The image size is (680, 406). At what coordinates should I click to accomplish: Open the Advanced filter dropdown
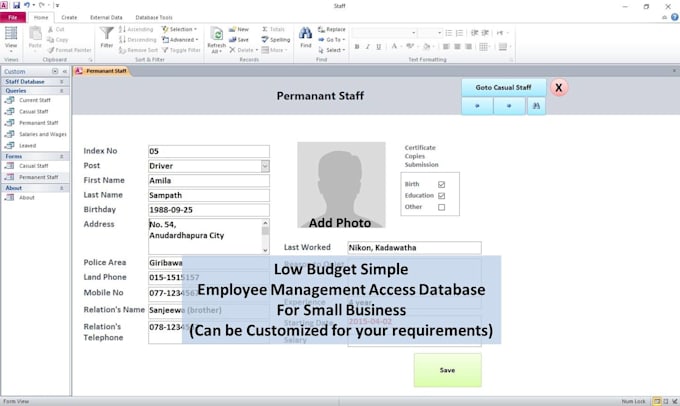[180, 39]
